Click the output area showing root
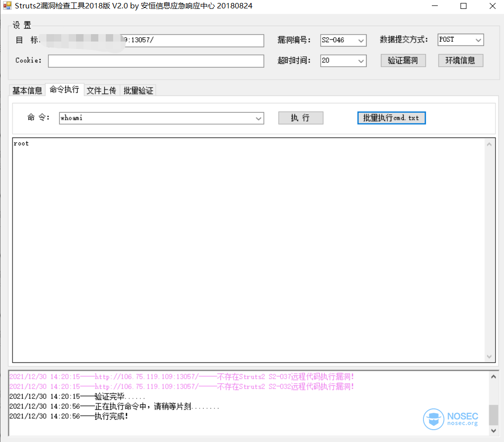504x442 pixels. 249,250
